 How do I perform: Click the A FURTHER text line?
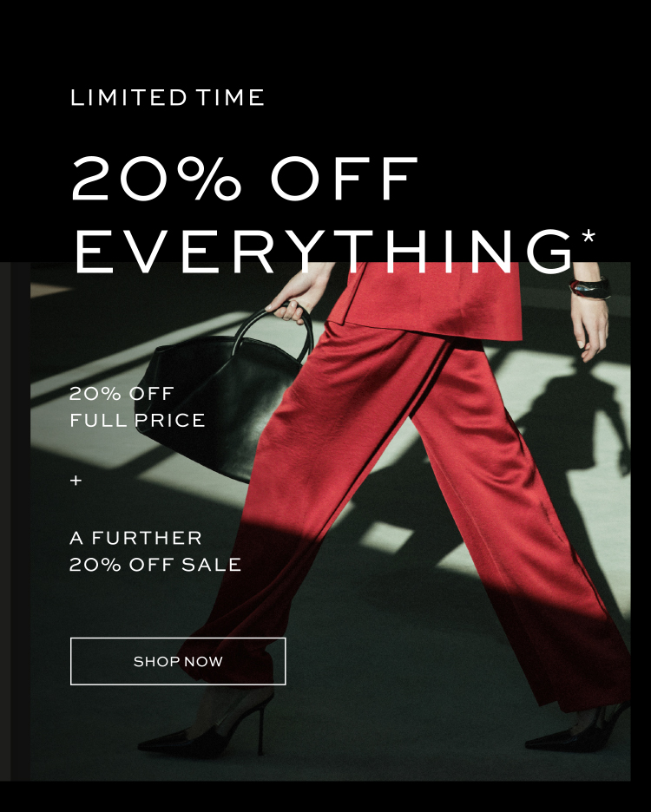(x=135, y=538)
